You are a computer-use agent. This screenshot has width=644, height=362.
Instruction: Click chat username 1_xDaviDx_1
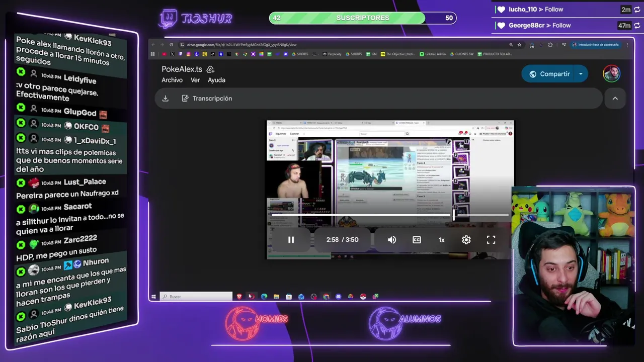(95, 141)
